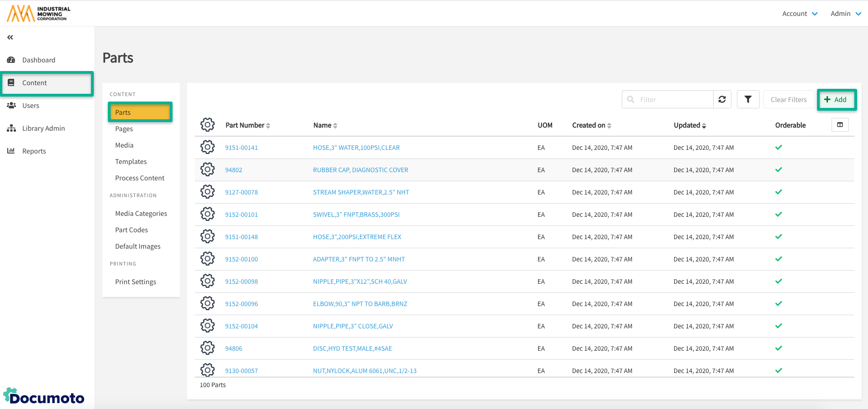Open Part Codes in Administration

tap(132, 230)
